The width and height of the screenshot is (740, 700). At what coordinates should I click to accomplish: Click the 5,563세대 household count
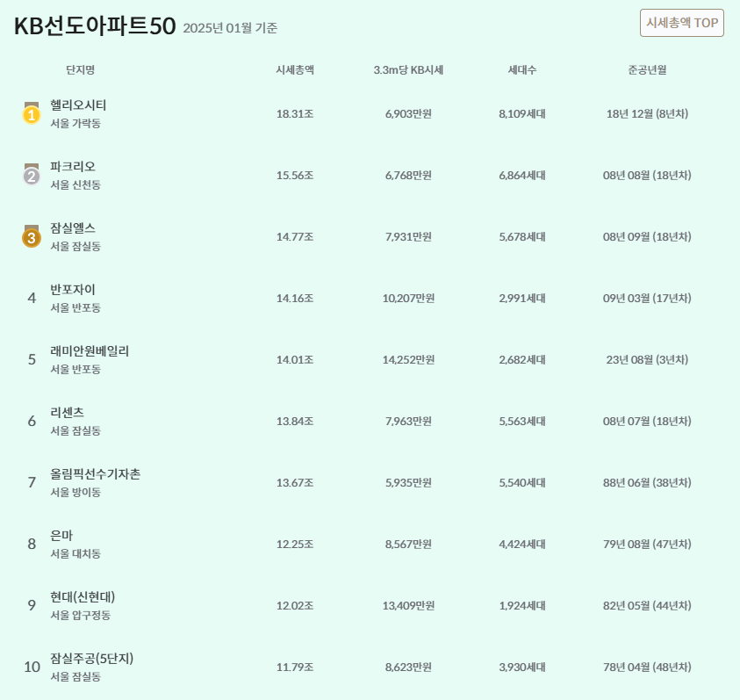(522, 421)
